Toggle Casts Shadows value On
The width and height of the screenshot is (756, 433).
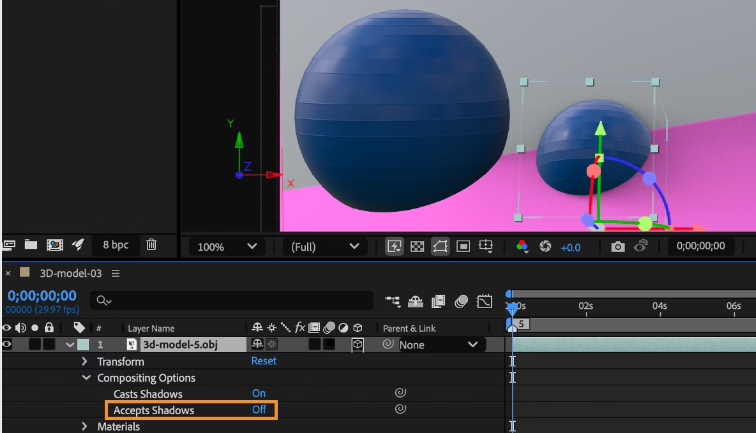(259, 394)
